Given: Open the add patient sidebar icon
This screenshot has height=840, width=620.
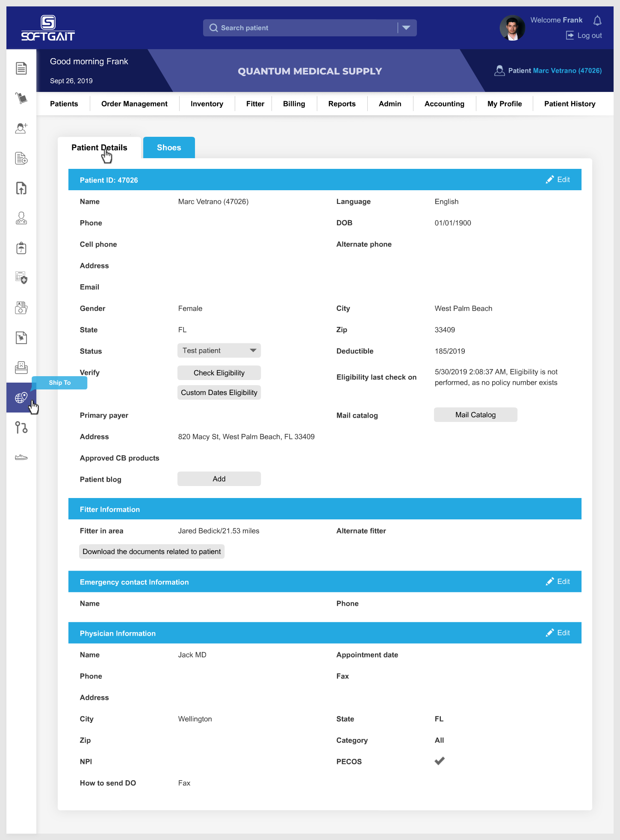Looking at the screenshot, I should (21, 128).
